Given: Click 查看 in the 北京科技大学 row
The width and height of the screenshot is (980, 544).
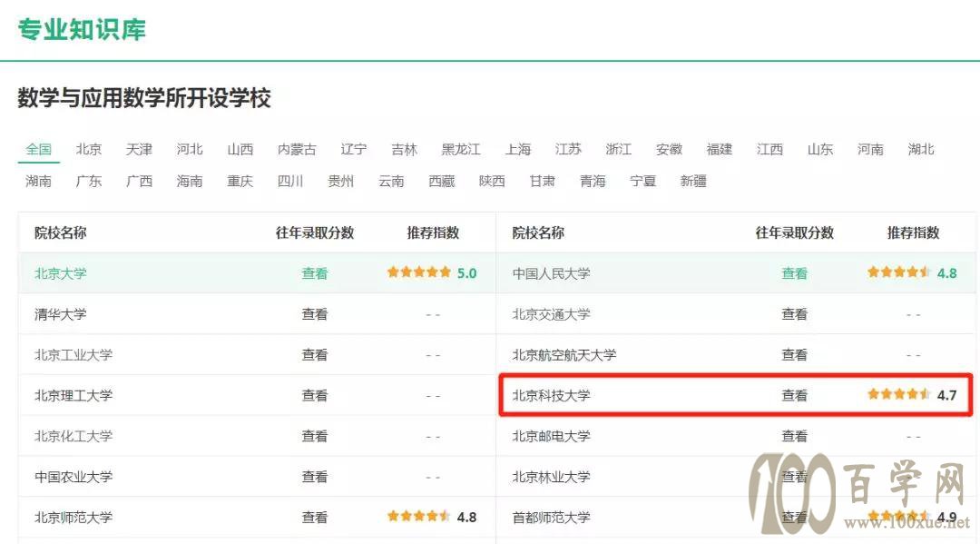Looking at the screenshot, I should pos(794,395).
